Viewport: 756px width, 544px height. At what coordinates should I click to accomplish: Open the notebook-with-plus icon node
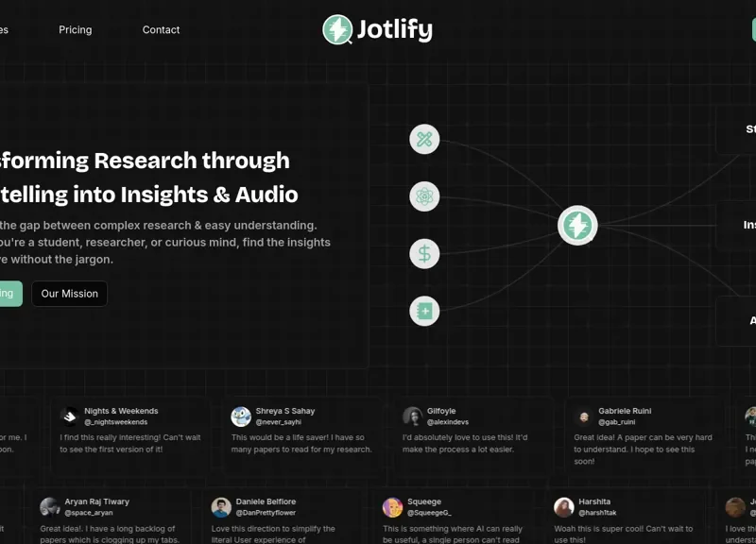424,310
